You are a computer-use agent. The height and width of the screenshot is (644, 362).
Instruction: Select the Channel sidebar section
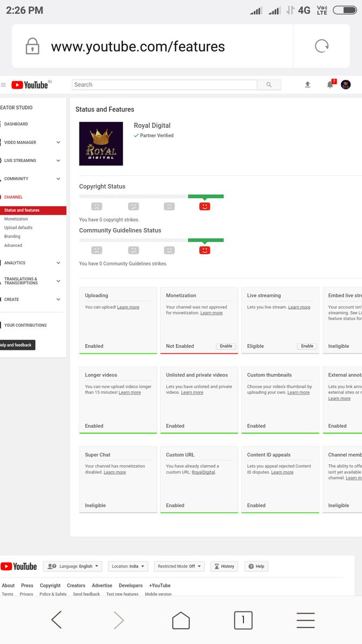click(13, 197)
